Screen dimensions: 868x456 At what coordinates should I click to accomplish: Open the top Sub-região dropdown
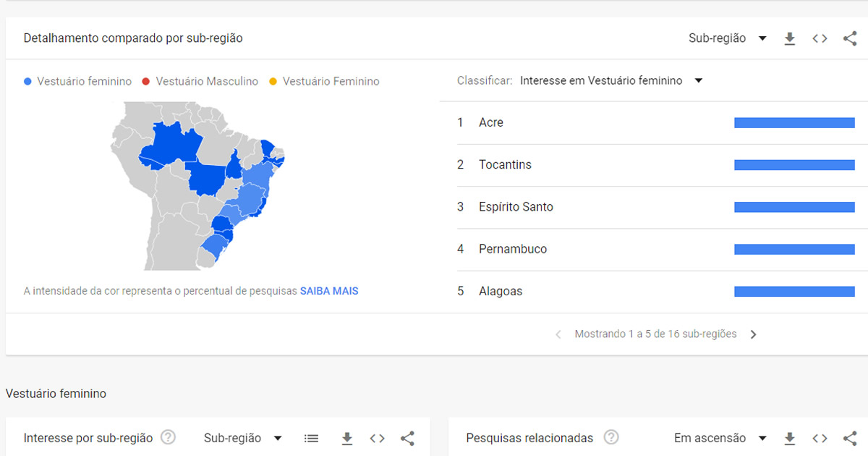(x=727, y=38)
